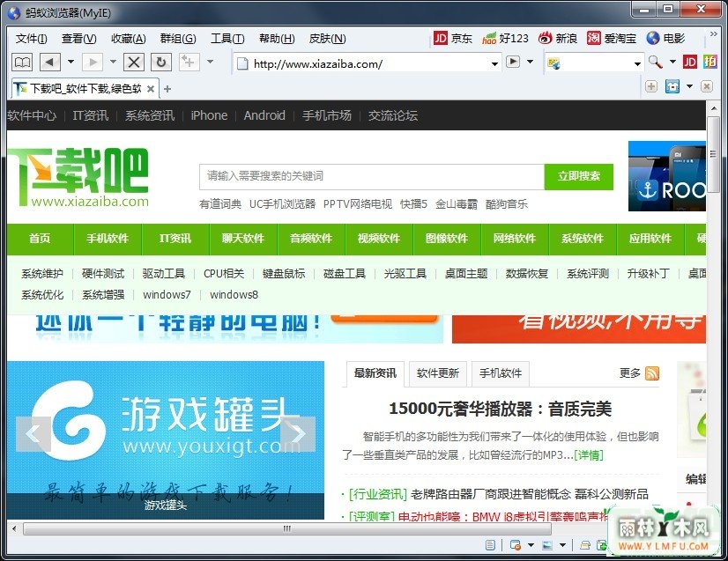Click the printer icon in the status bar

point(585,545)
